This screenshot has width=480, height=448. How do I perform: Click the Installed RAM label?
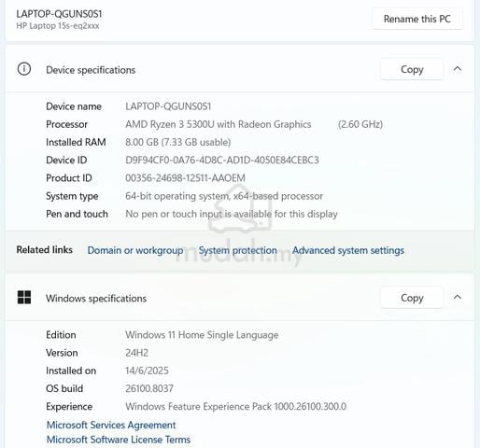(x=76, y=142)
